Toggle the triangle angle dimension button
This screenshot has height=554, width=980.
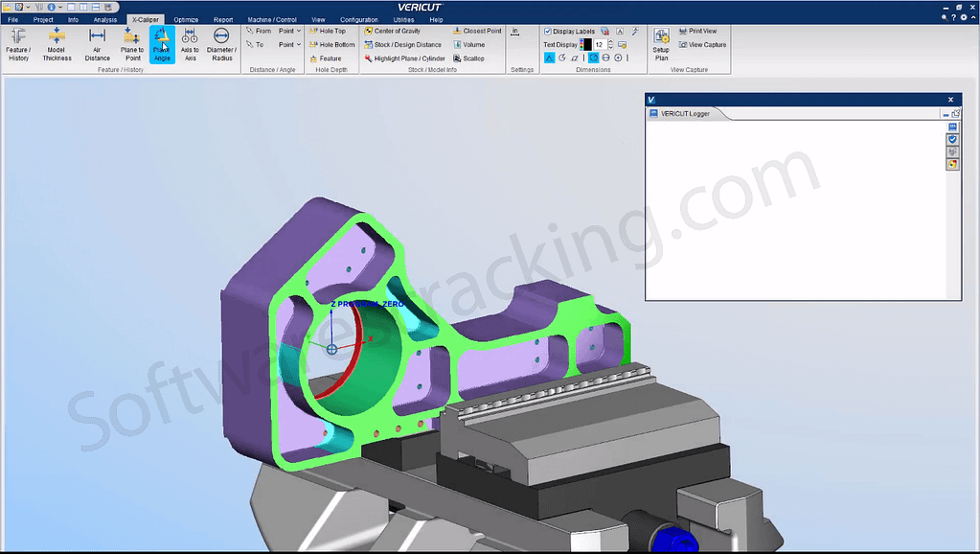[x=549, y=58]
